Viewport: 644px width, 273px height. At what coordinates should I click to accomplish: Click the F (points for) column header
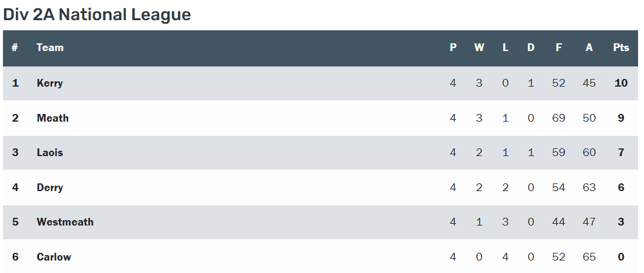click(559, 47)
